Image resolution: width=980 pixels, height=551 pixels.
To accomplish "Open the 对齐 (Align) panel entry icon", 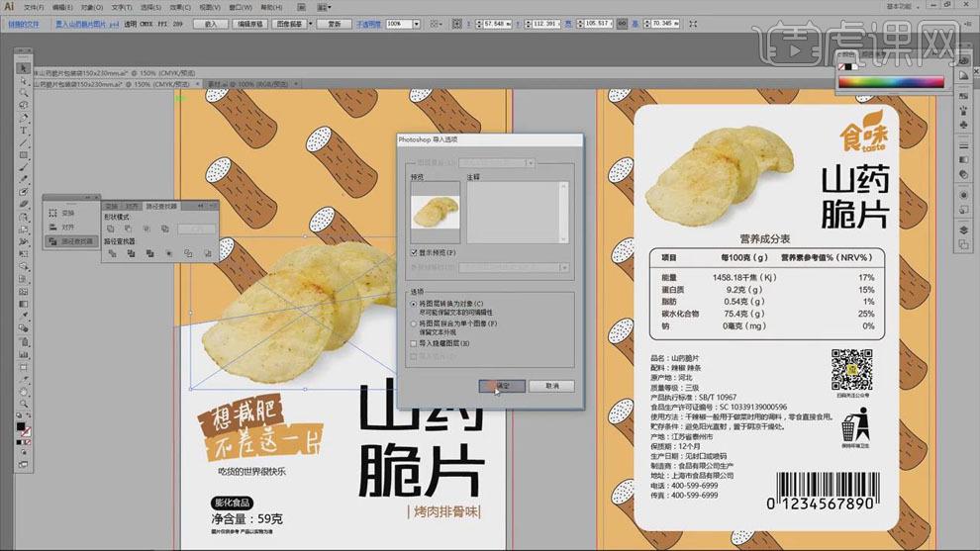I will [x=53, y=228].
